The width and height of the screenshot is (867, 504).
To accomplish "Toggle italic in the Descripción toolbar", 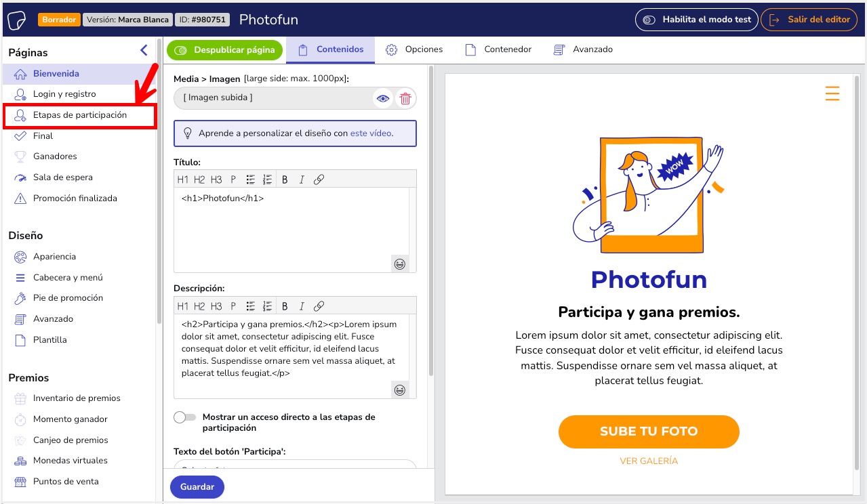I will pyautogui.click(x=302, y=306).
